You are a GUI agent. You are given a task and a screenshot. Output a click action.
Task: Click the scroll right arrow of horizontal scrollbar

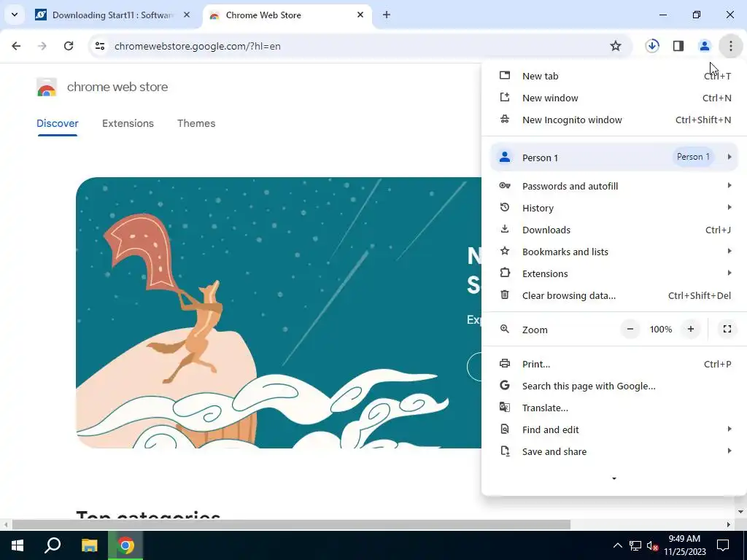tap(729, 525)
